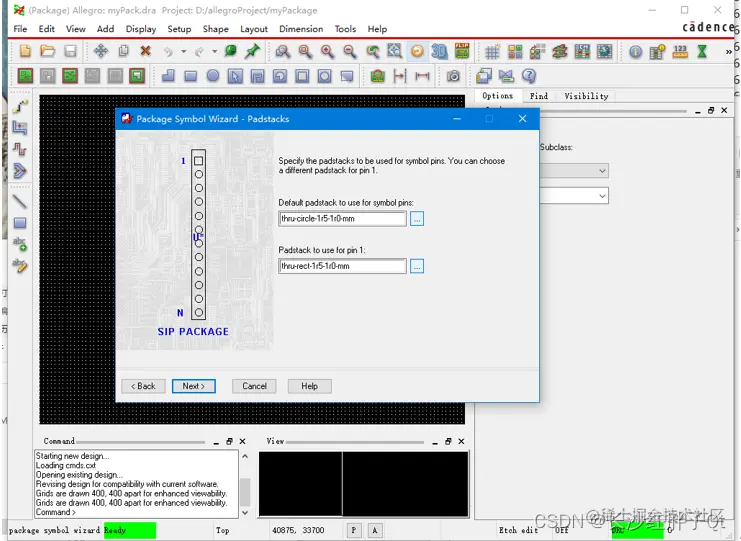This screenshot has width=741, height=541.
Task: Click the camera snapshot icon
Action: [x=453, y=76]
